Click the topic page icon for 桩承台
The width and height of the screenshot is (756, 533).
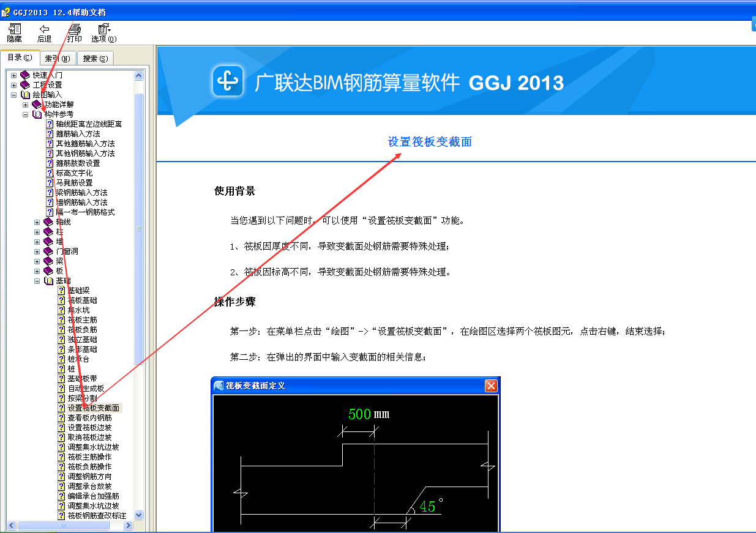(61, 359)
